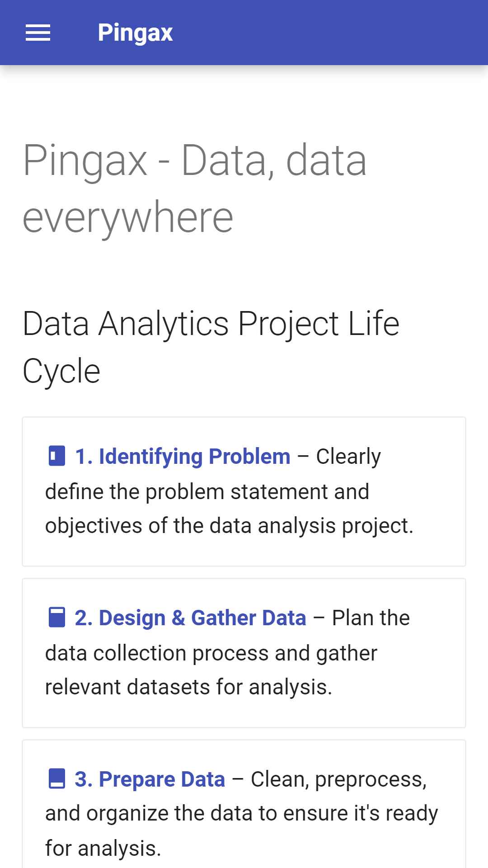
Task: Click the blue top app bar
Action: [x=244, y=33]
